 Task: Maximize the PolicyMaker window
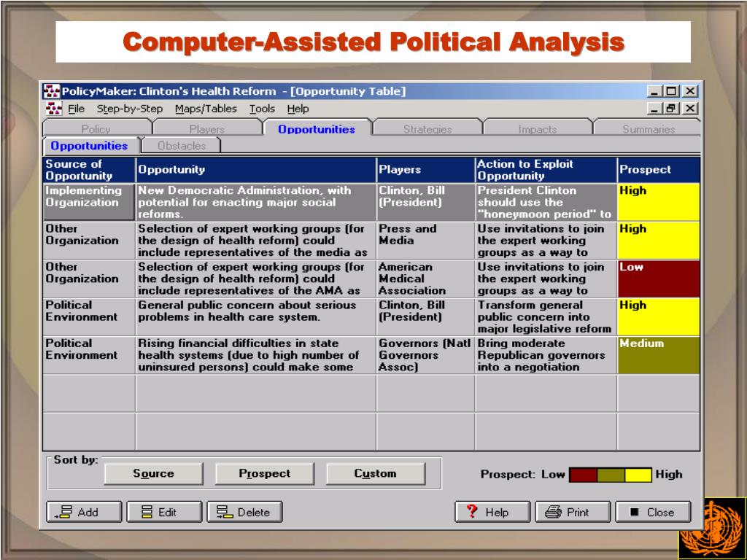click(671, 91)
